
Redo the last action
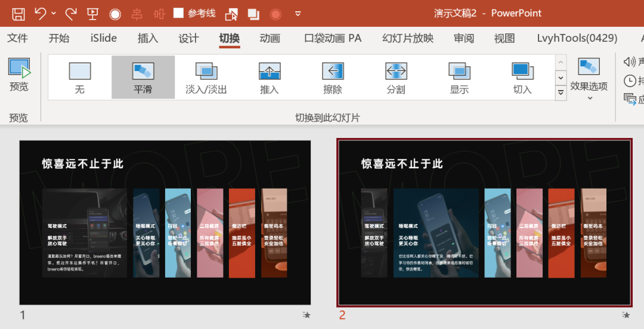click(x=71, y=14)
